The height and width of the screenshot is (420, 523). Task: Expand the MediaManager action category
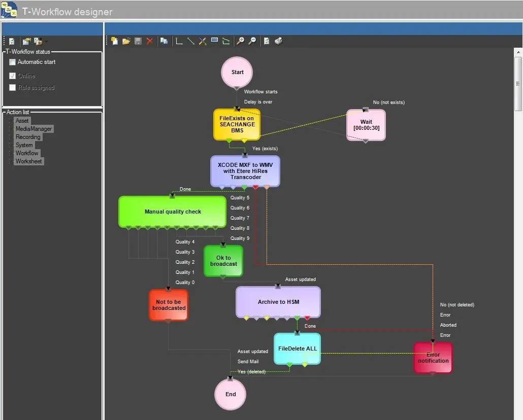point(34,129)
